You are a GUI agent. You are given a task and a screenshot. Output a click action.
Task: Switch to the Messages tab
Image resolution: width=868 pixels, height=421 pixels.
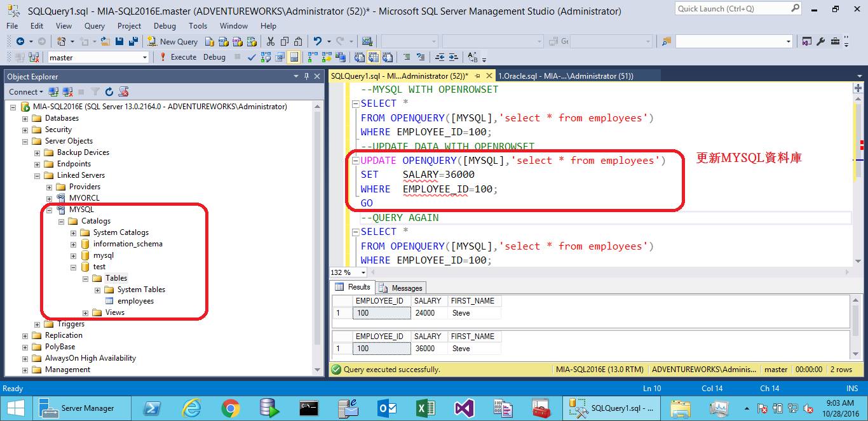[401, 288]
